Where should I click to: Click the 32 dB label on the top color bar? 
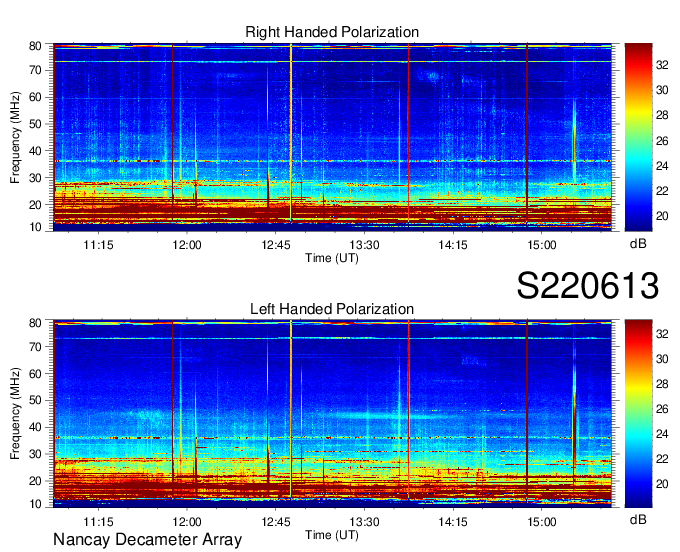tap(662, 65)
